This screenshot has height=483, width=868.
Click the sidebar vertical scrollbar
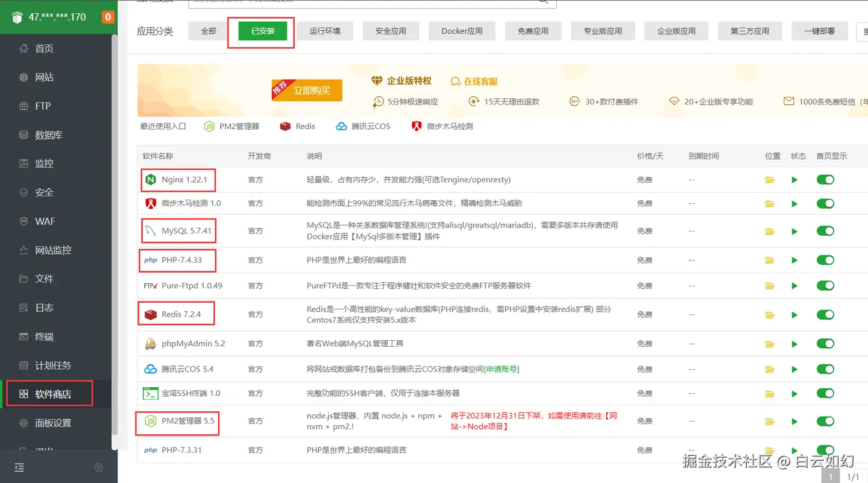[115, 234]
